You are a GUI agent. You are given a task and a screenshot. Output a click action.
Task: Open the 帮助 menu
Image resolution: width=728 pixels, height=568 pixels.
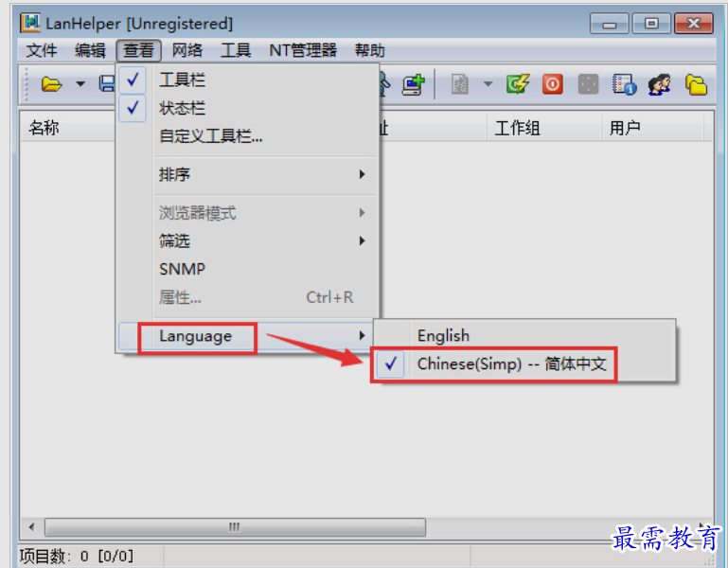point(369,50)
